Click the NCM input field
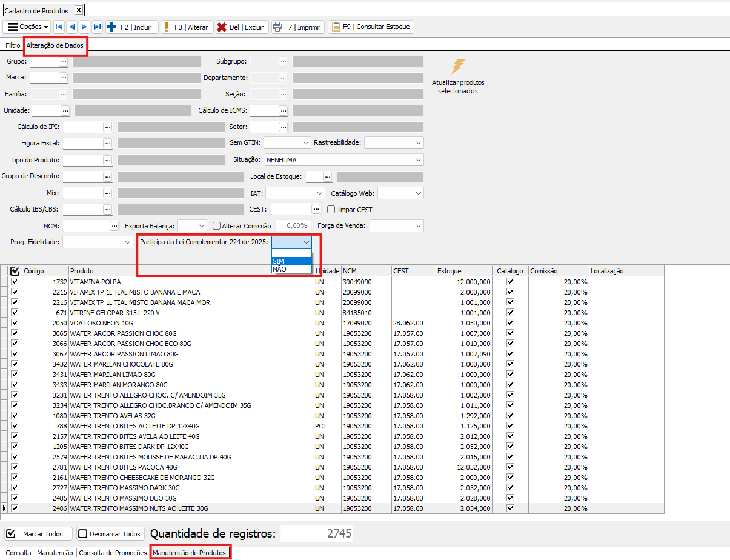 (85, 226)
